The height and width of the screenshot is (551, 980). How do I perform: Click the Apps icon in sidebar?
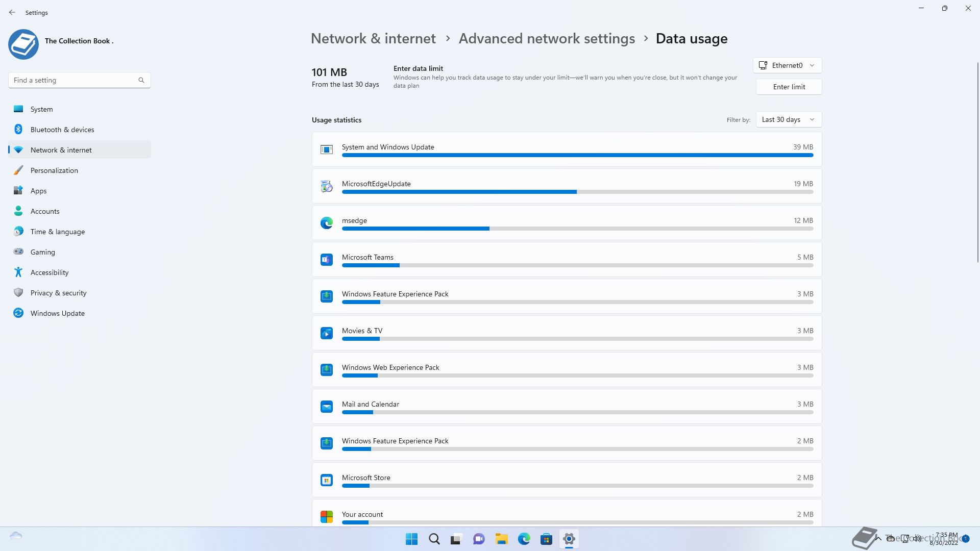[18, 190]
